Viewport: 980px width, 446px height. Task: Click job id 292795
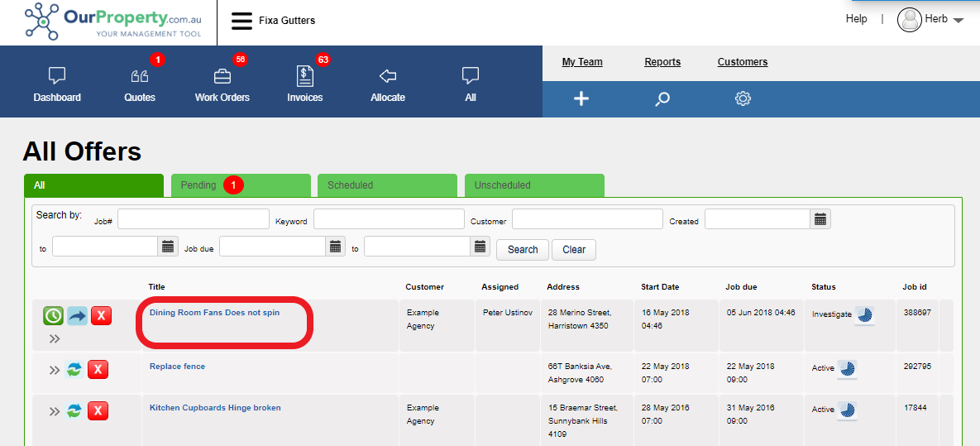click(917, 367)
